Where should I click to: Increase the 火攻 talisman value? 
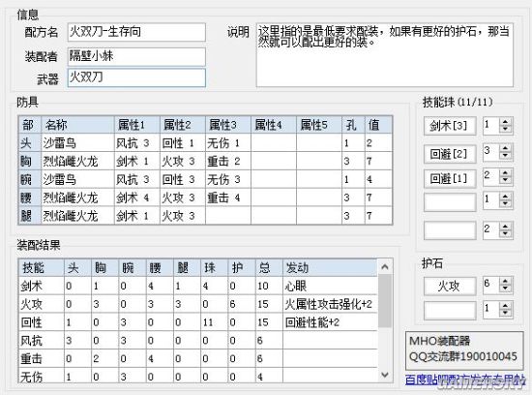tap(506, 281)
